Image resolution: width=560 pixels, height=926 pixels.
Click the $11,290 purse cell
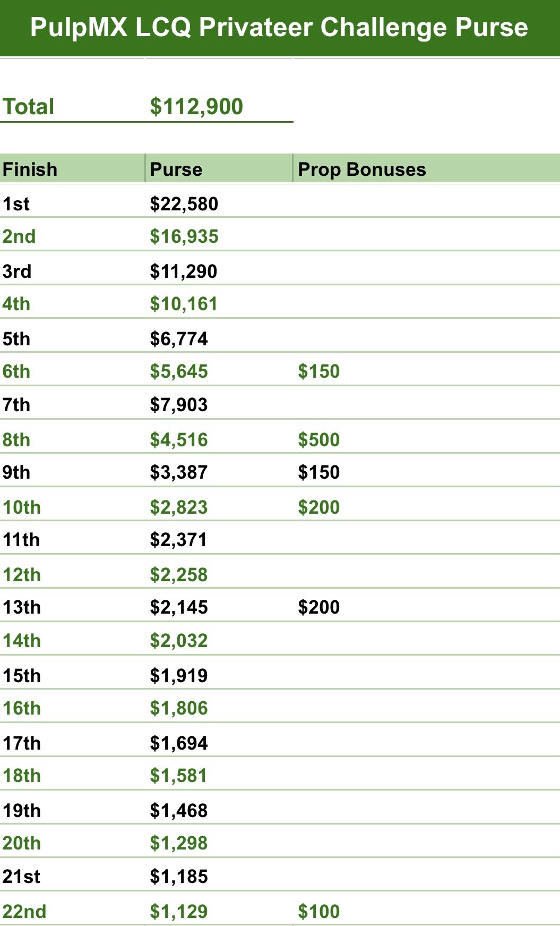pos(184,271)
